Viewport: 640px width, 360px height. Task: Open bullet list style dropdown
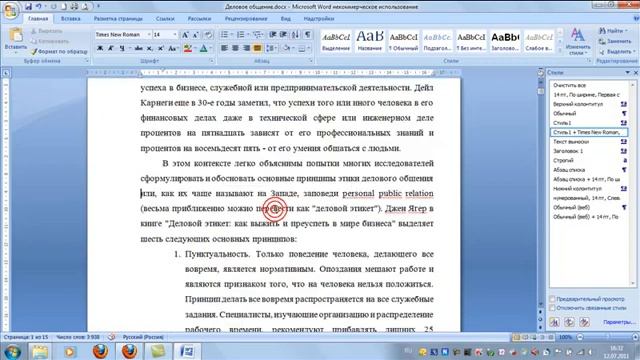click(x=231, y=35)
